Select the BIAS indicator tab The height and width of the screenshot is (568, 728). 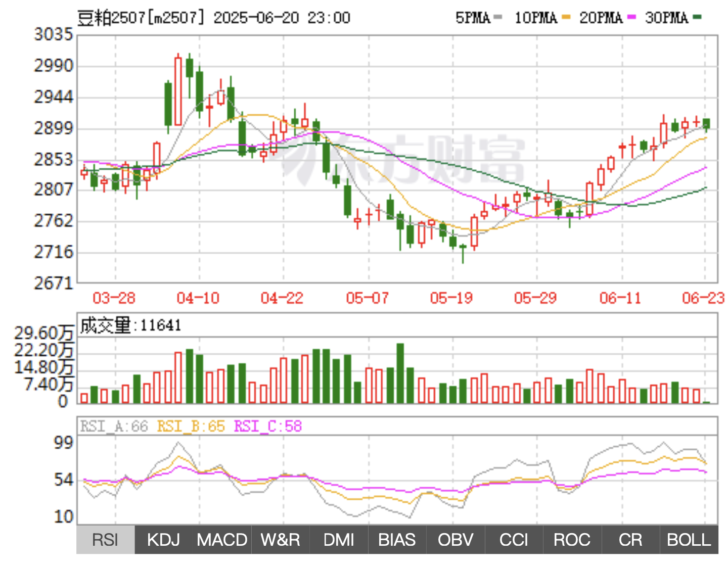click(397, 540)
